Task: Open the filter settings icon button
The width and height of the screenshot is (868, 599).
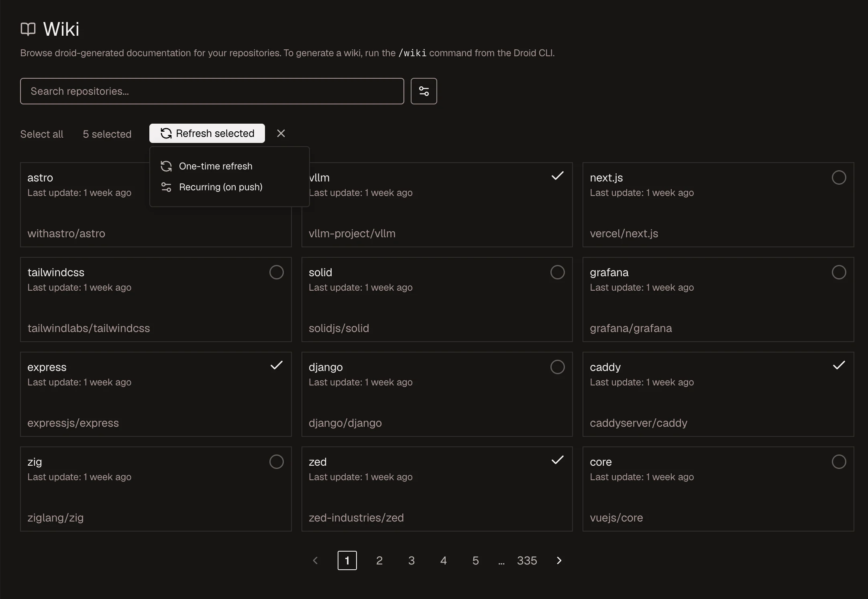Action: 424,91
